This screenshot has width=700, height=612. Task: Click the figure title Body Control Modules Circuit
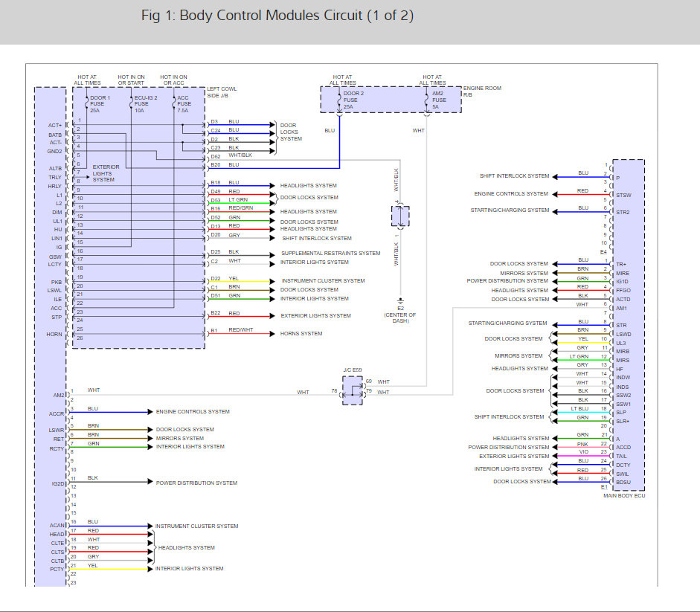277,16
